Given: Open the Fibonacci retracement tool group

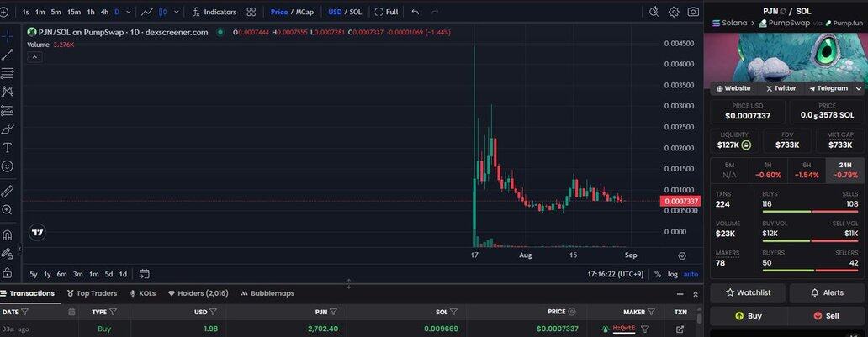Looking at the screenshot, I should (x=8, y=73).
